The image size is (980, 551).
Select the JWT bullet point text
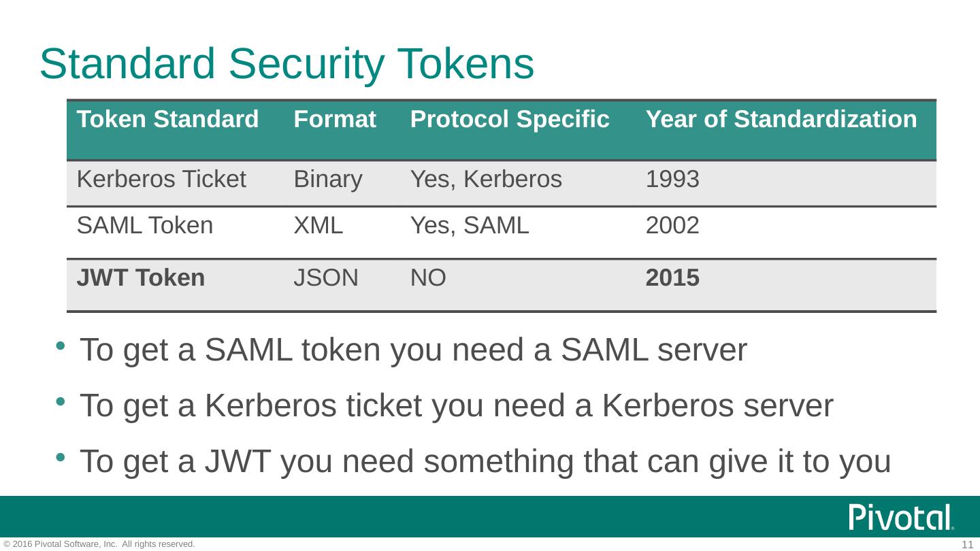(x=485, y=462)
